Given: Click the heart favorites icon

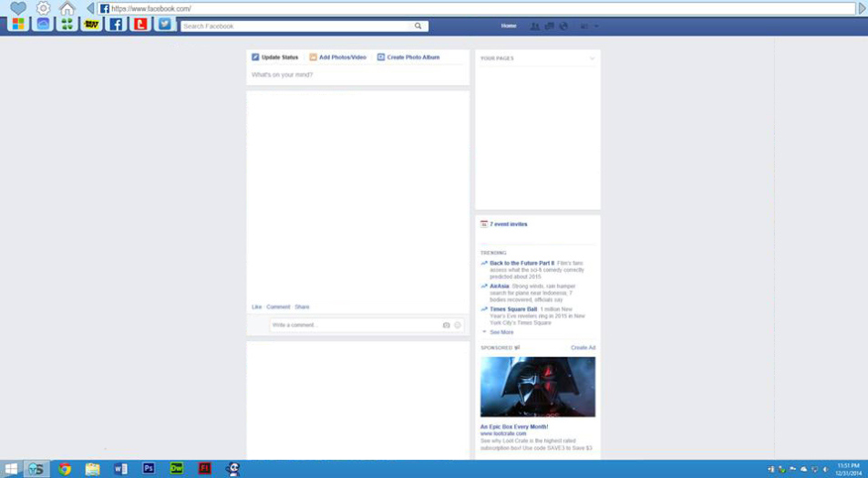Looking at the screenshot, I should [x=17, y=8].
